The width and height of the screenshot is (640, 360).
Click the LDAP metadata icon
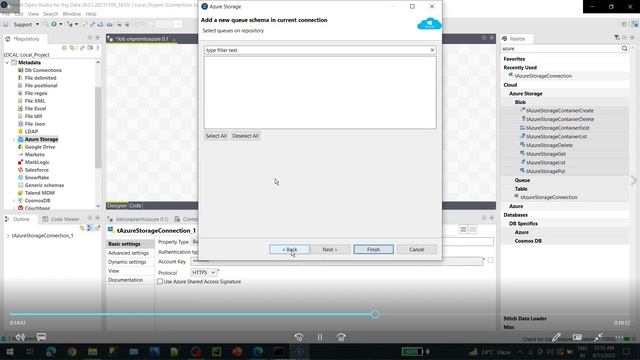[x=20, y=131]
